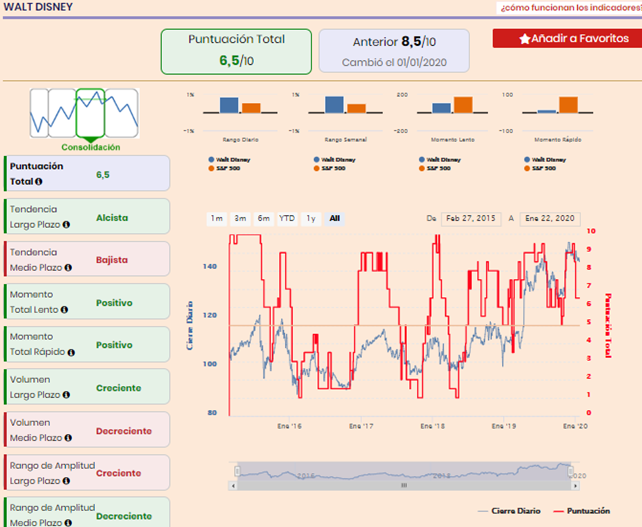Click right handle of the navigator range slider
642x527 pixels.
tap(571, 471)
